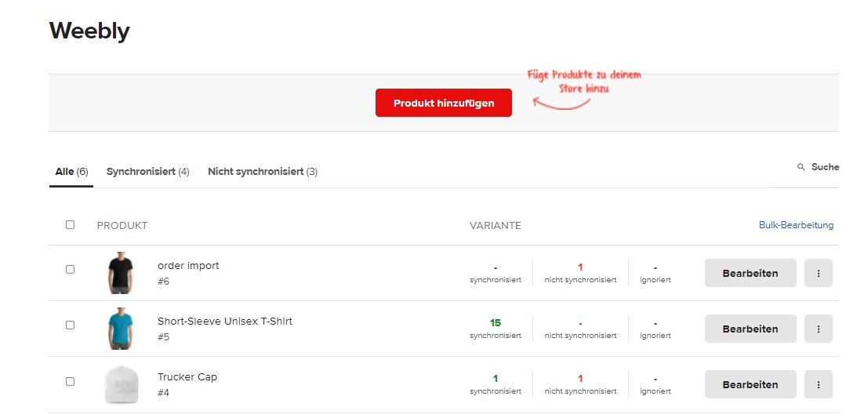
Task: Click the 15 synchronisiert count
Action: tap(495, 323)
